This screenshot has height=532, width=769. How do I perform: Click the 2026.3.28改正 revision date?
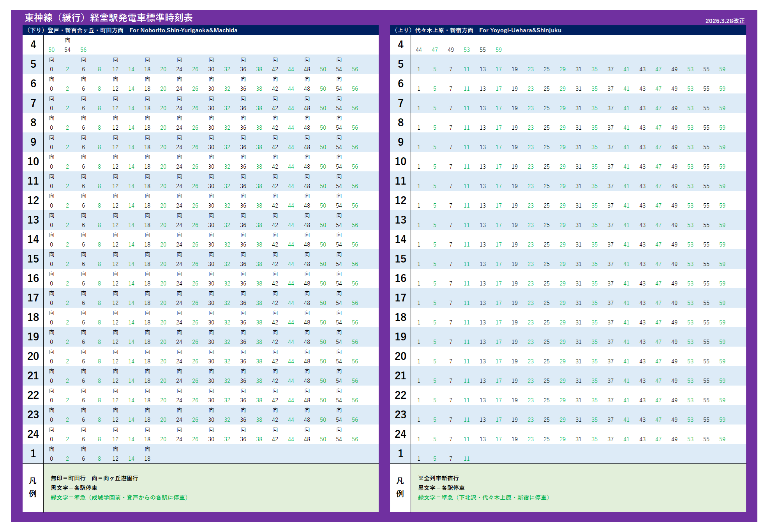click(x=725, y=21)
